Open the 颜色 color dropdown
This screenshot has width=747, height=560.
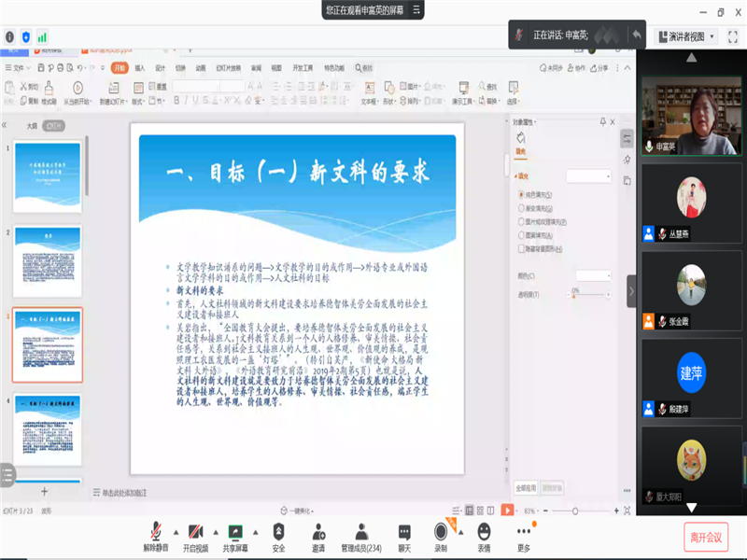pyautogui.click(x=593, y=275)
